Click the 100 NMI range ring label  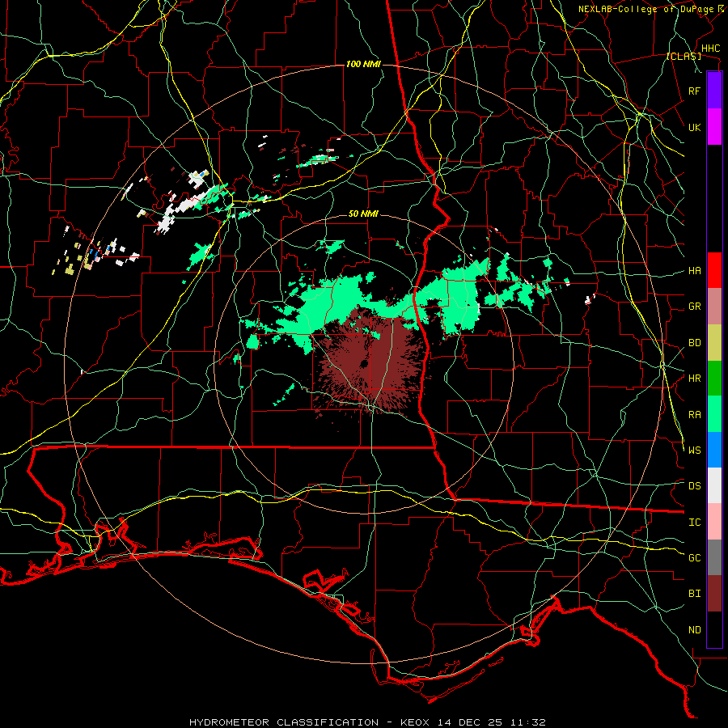[363, 64]
